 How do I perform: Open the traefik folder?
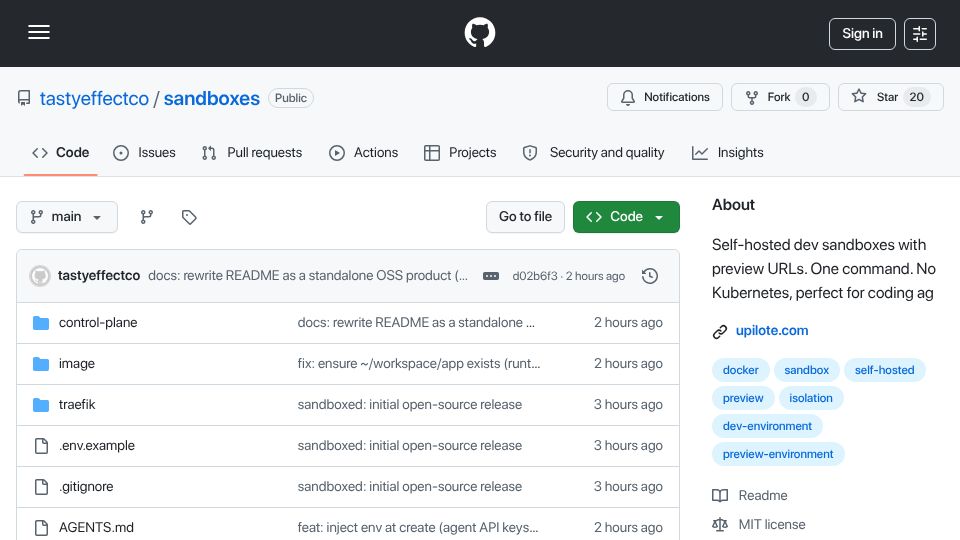point(77,405)
